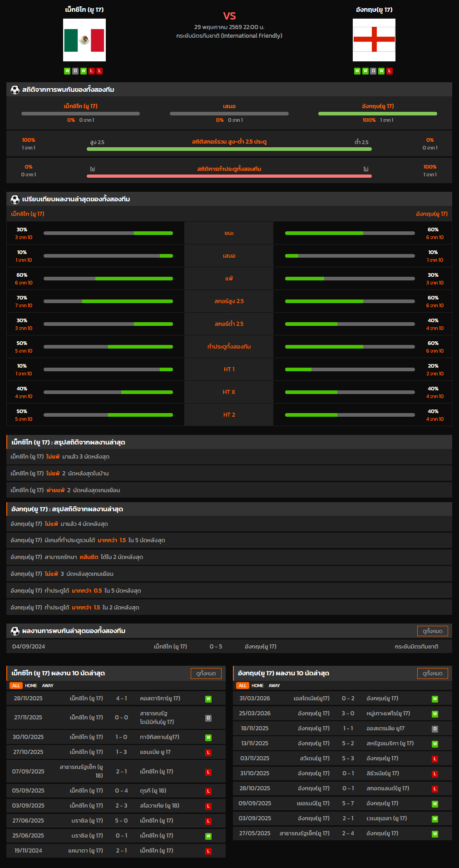Click Mexico head-to-head win percentage bar
Screen dimensions: 459x868
pos(80,114)
